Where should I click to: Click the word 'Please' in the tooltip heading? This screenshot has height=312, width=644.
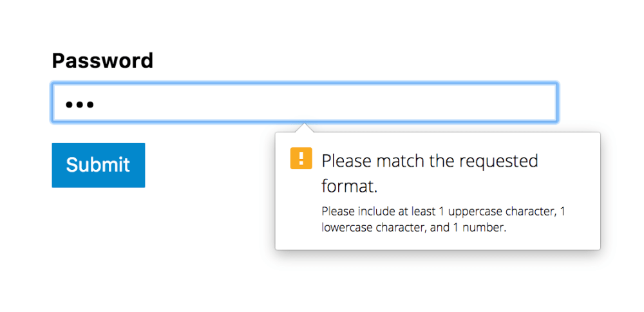[x=346, y=160]
